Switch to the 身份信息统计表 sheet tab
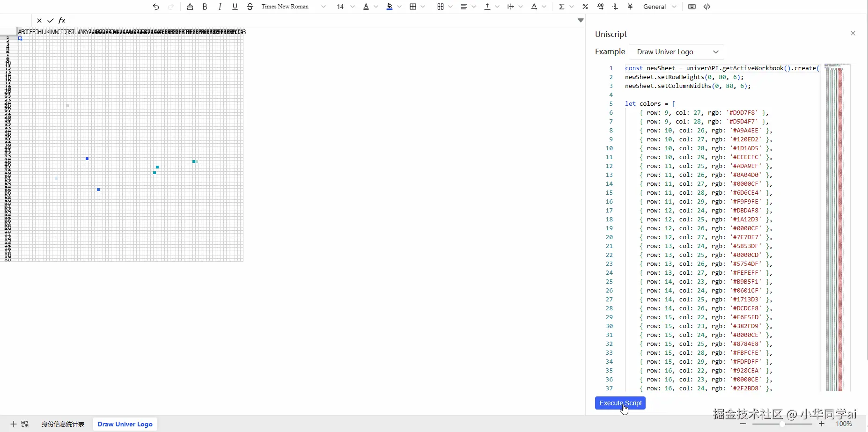The height and width of the screenshot is (432, 868). [63, 424]
